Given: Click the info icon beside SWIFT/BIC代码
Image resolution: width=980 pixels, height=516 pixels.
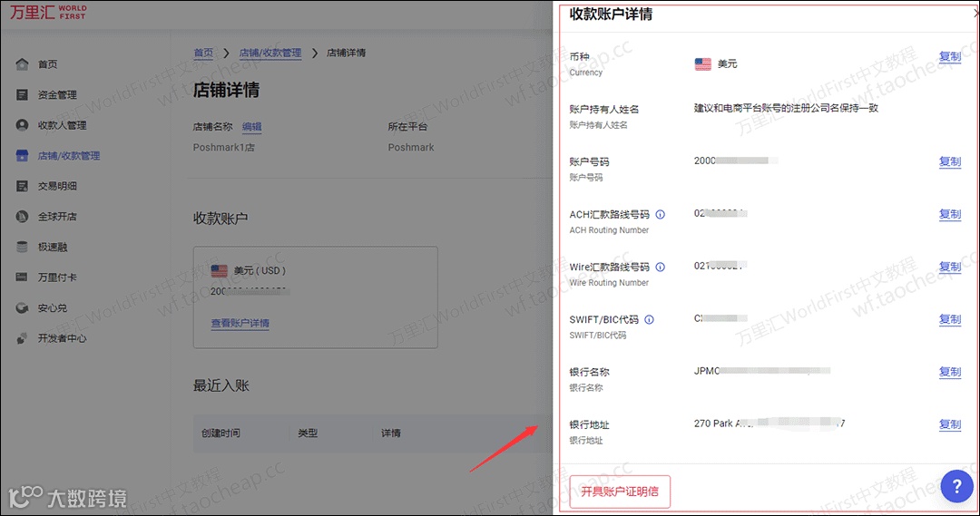Looking at the screenshot, I should pyautogui.click(x=650, y=319).
